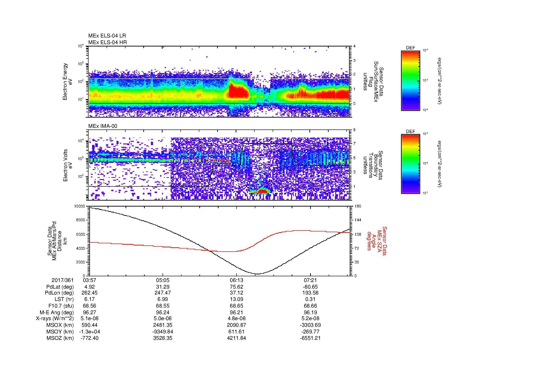Click the PdLon value 247.47
Screen dimensions: 555x392
point(163,293)
